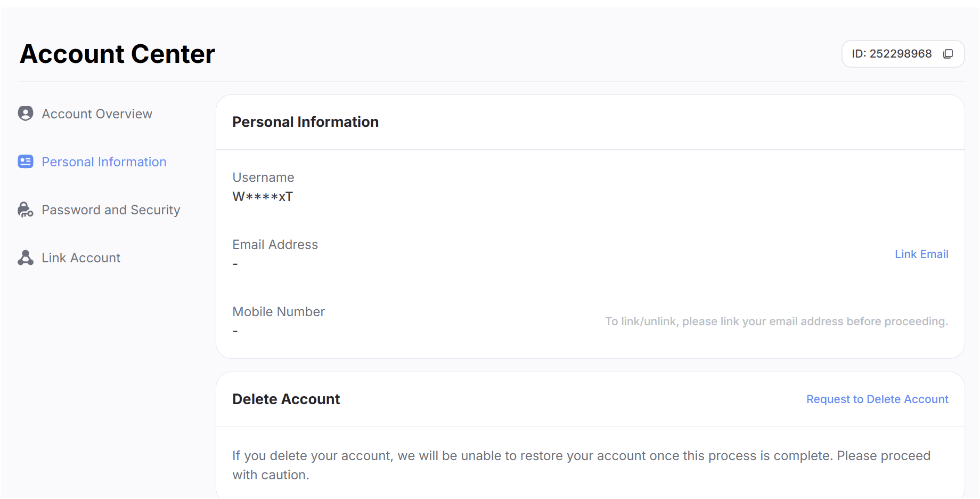This screenshot has height=499, width=980.
Task: Click the Link Email link
Action: [x=921, y=254]
